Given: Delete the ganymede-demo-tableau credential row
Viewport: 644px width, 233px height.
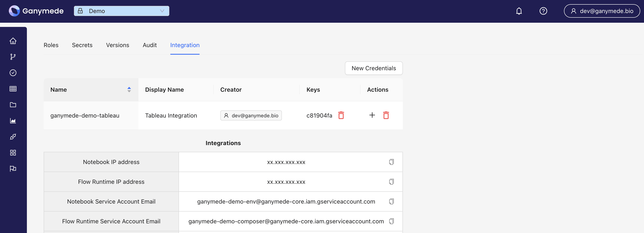Looking at the screenshot, I should point(385,115).
